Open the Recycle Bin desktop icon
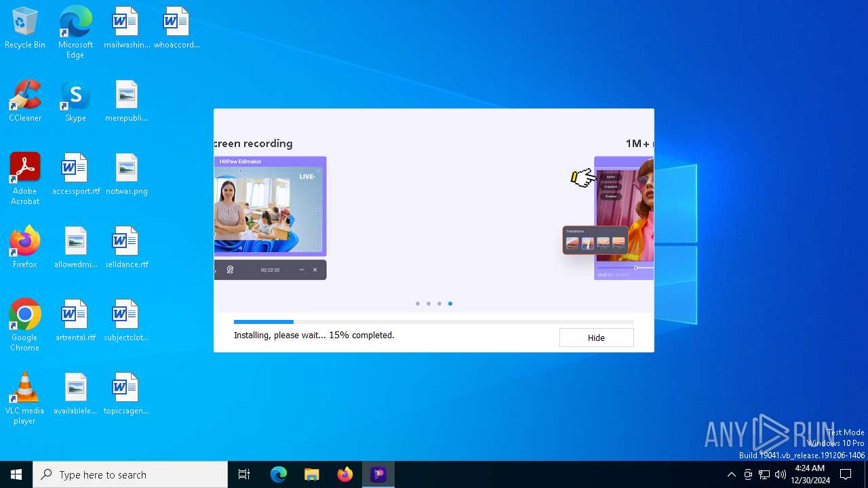Viewport: 868px width, 488px height. pyautogui.click(x=25, y=28)
